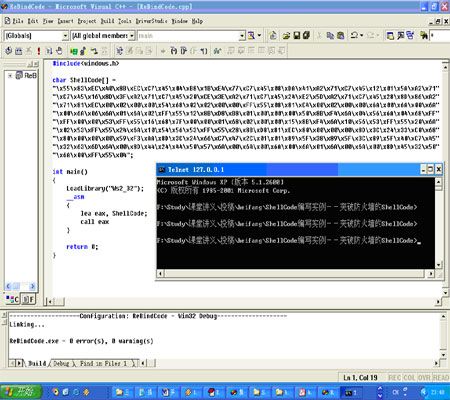
Task: Click the Find in Files binoculars icon
Action: 423,35
